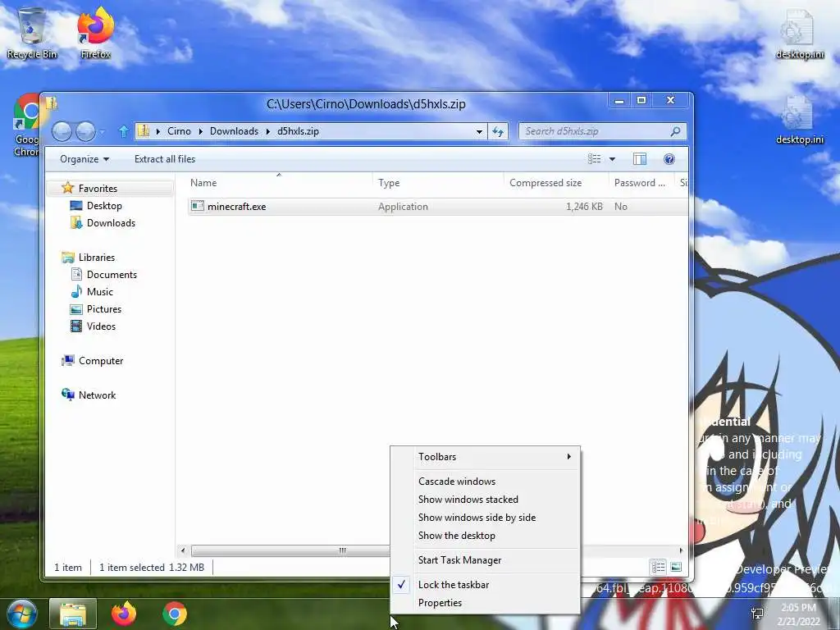
Task: Click the Downloads breadcrumb segment
Action: pyautogui.click(x=234, y=131)
